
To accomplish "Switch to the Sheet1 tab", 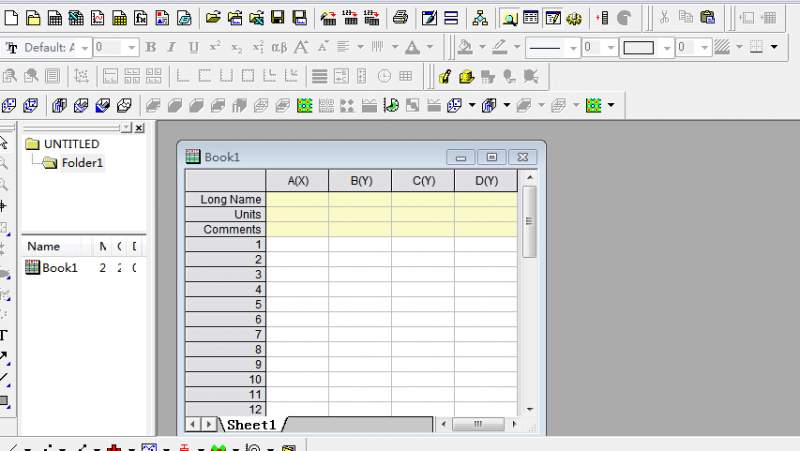I will click(252, 424).
